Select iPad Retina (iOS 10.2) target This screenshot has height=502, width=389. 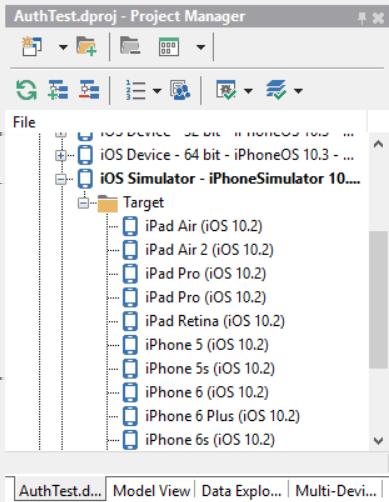point(215,321)
